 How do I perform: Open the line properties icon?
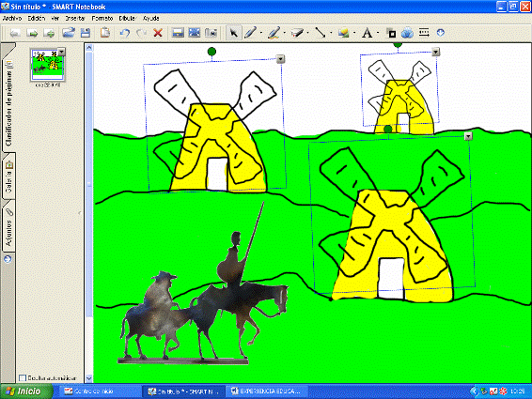pos(424,33)
